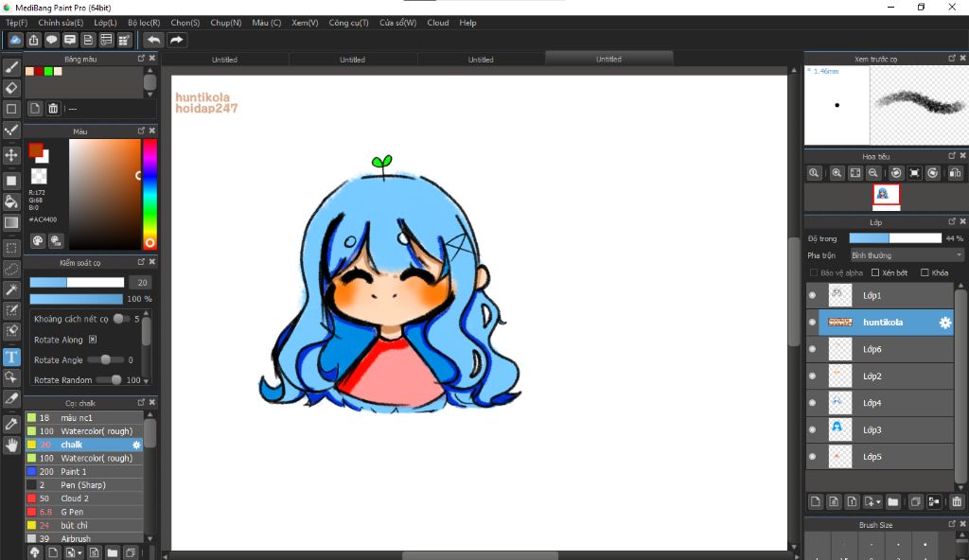The width and height of the screenshot is (969, 560).
Task: Open the color palette picker icon
Action: tap(38, 240)
